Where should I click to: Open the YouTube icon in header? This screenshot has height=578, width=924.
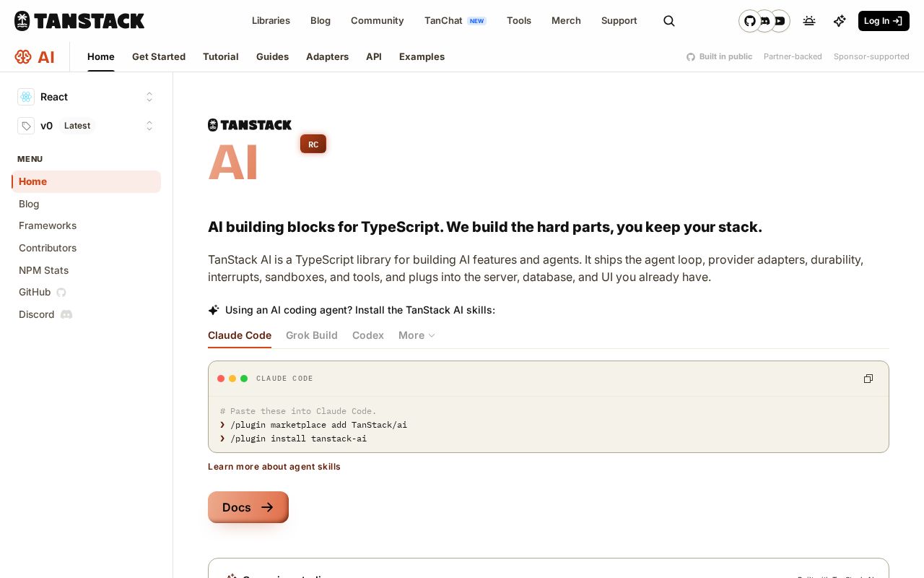point(780,21)
